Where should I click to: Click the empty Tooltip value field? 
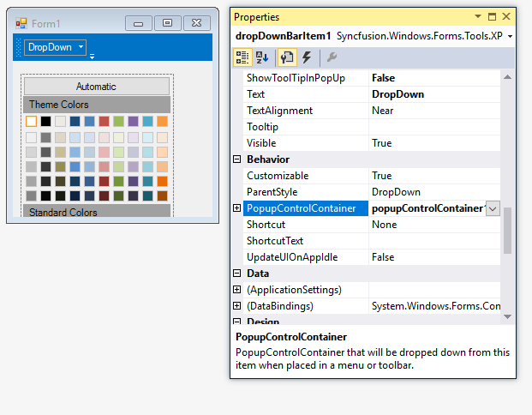click(x=434, y=127)
